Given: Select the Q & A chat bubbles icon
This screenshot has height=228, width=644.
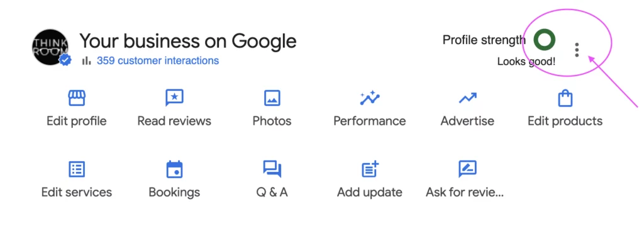Looking at the screenshot, I should [272, 169].
